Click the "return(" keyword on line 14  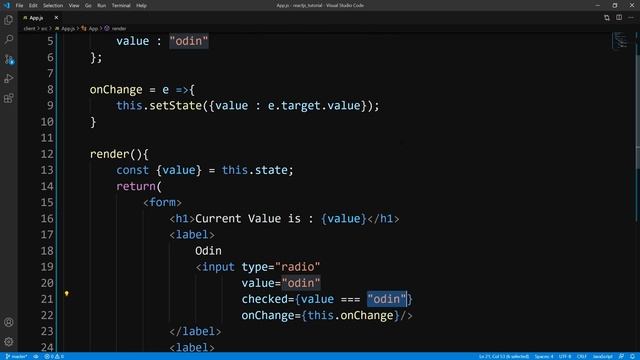(139, 186)
